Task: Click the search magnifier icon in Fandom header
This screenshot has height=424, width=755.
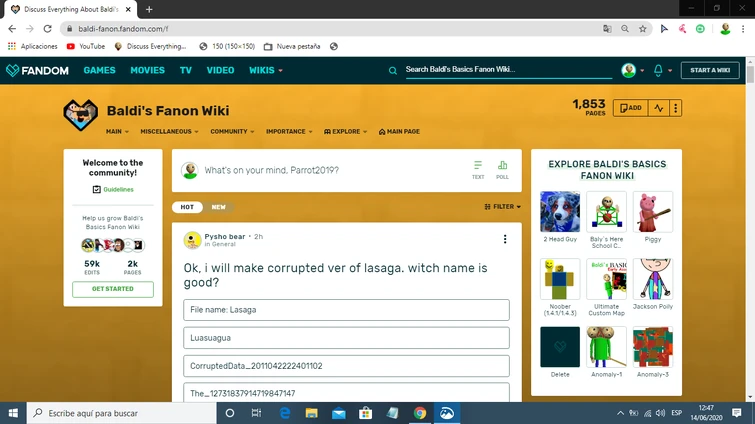Action: coord(393,71)
